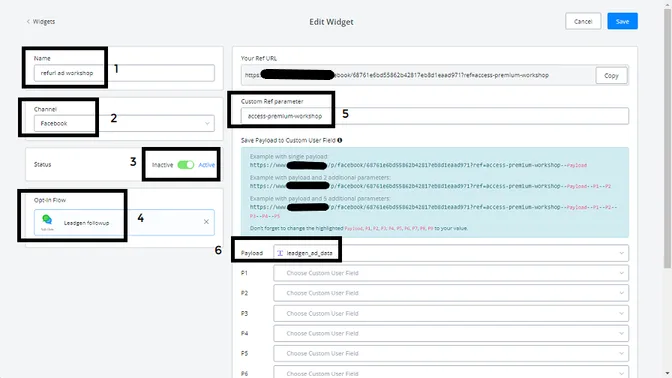Toggle the Status switch to inactive
Viewport: 672px width, 378px height.
click(x=186, y=165)
